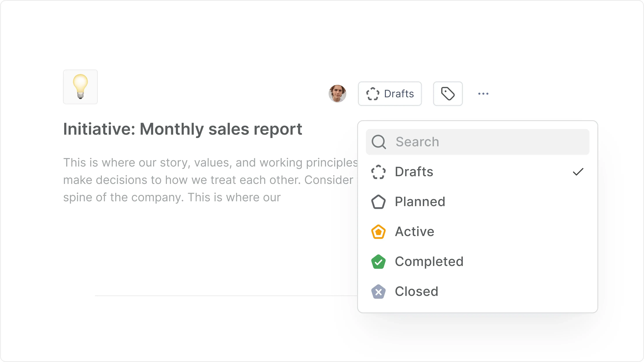This screenshot has height=362, width=644.
Task: Click the lightbulb emoji icon
Action: (x=80, y=87)
